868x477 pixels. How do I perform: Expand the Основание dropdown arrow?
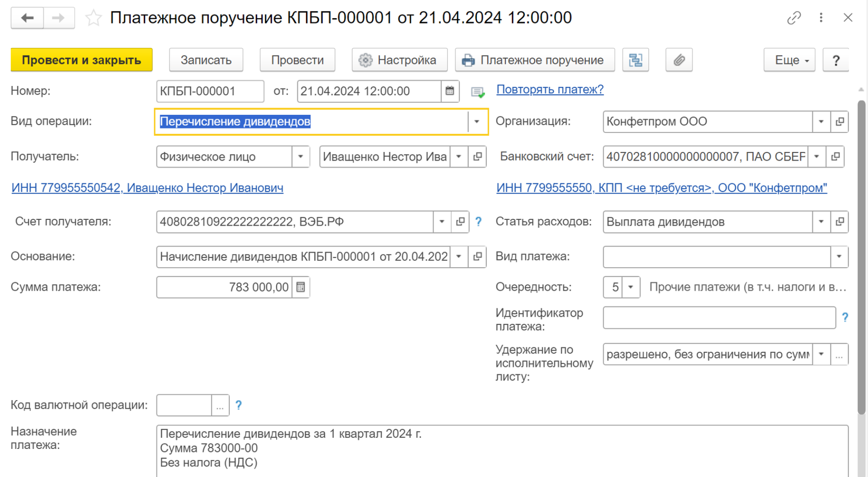[459, 257]
